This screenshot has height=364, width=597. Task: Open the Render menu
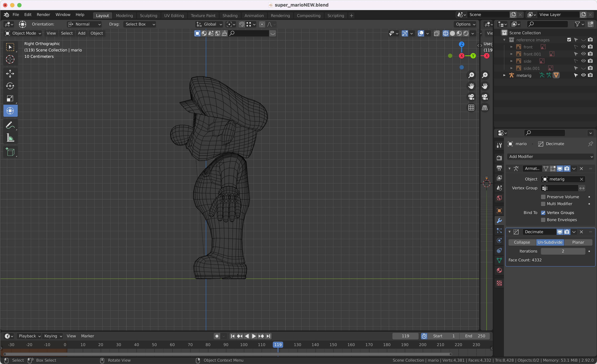(x=43, y=15)
